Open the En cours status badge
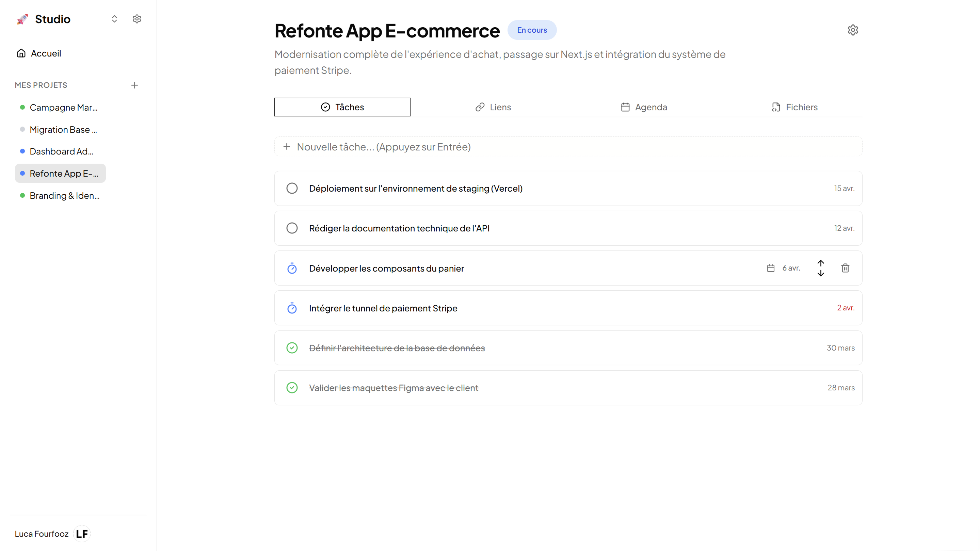Image resolution: width=980 pixels, height=551 pixels. click(x=531, y=30)
